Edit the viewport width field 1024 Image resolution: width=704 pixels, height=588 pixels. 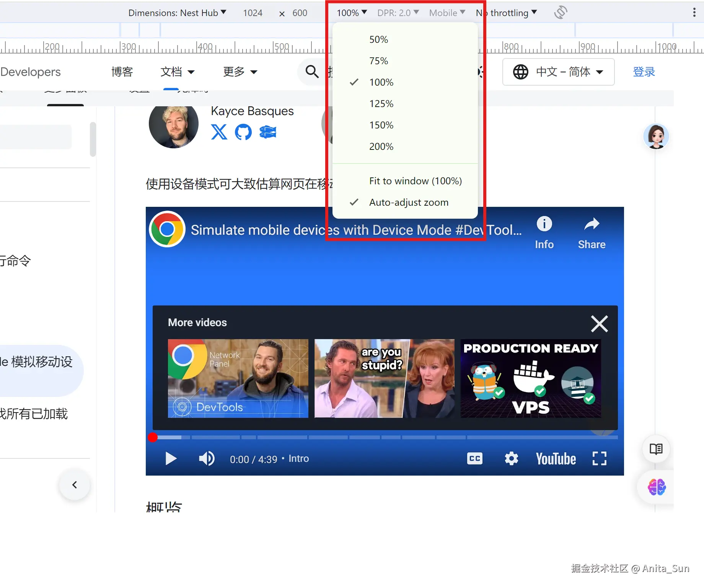point(253,13)
